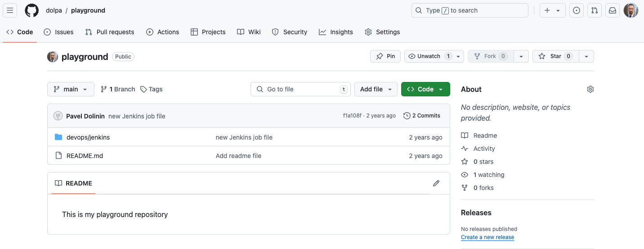Pin the playground repository
The height and width of the screenshot is (249, 644).
(x=385, y=56)
